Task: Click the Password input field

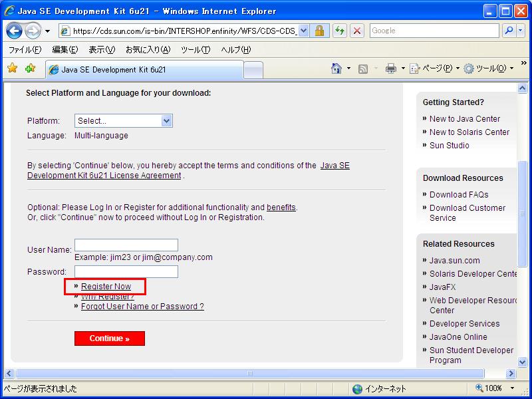Action: pos(126,271)
